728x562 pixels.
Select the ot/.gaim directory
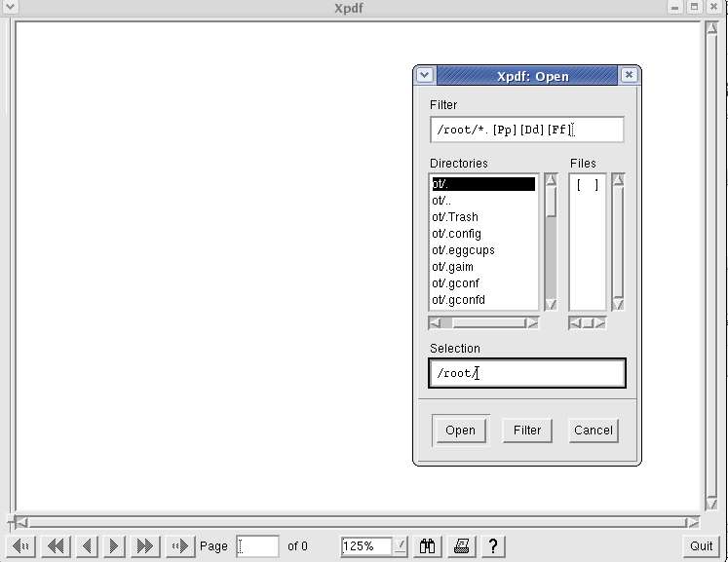(x=483, y=267)
